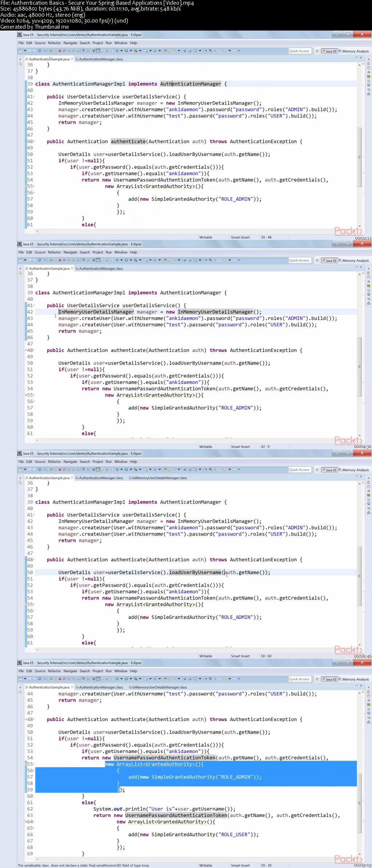This screenshot has height=868, width=372.
Task: Click "ROLE_USER" string on line 66
Action: coord(235,835)
